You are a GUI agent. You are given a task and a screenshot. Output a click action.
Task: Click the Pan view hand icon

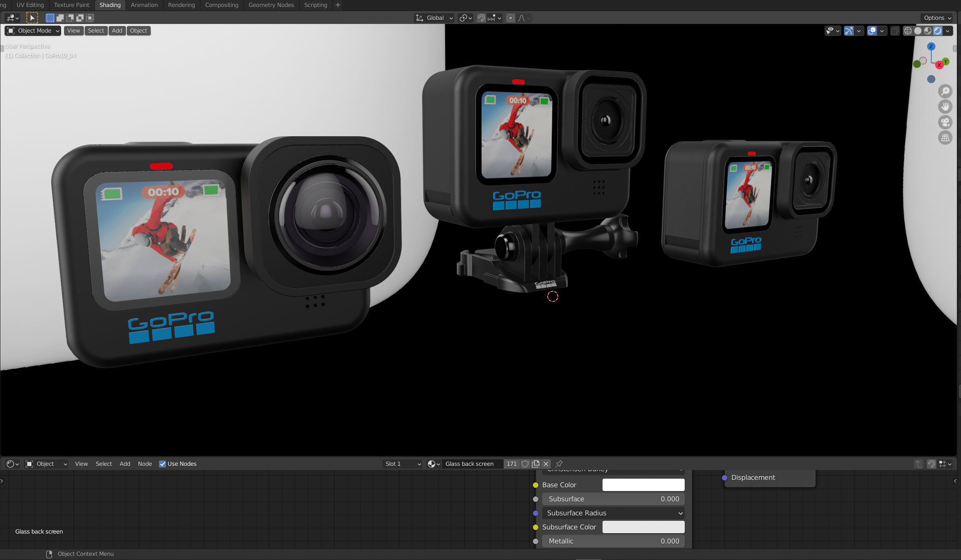pos(945,107)
